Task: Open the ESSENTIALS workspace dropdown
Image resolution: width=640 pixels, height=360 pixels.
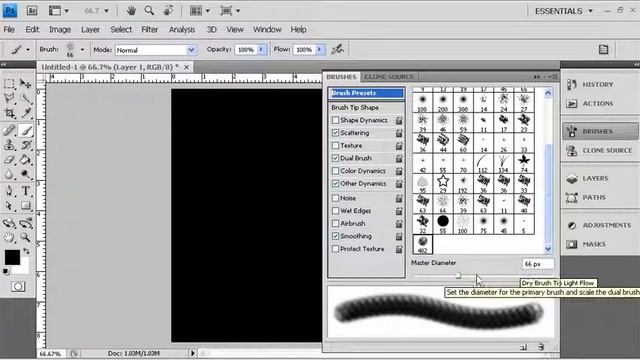Action: 564,11
